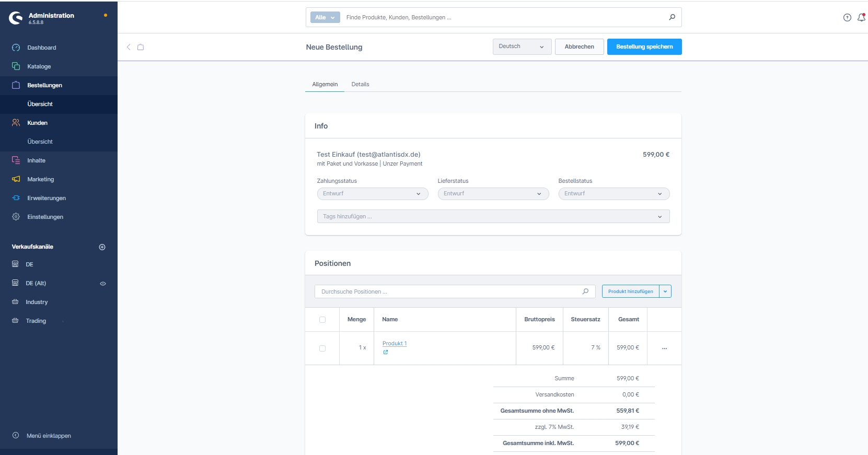Click the Bestellungen bag icon

[16, 85]
